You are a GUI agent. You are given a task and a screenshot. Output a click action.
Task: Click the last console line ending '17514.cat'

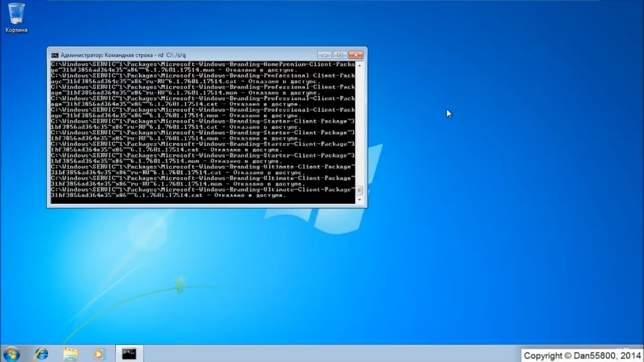(169, 195)
